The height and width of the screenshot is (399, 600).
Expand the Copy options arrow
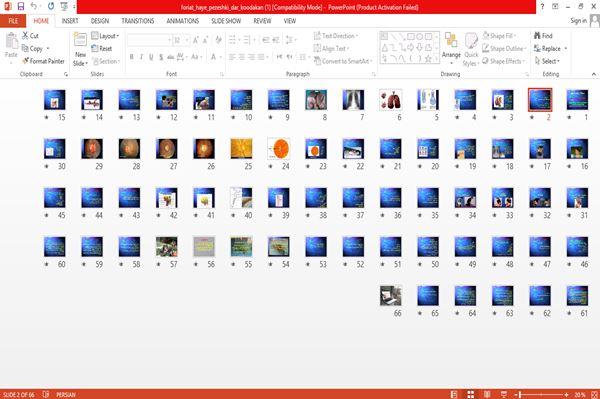pyautogui.click(x=48, y=48)
